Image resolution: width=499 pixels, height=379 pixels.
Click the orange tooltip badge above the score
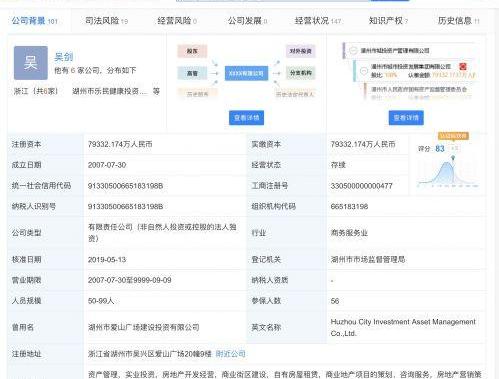[453, 136]
